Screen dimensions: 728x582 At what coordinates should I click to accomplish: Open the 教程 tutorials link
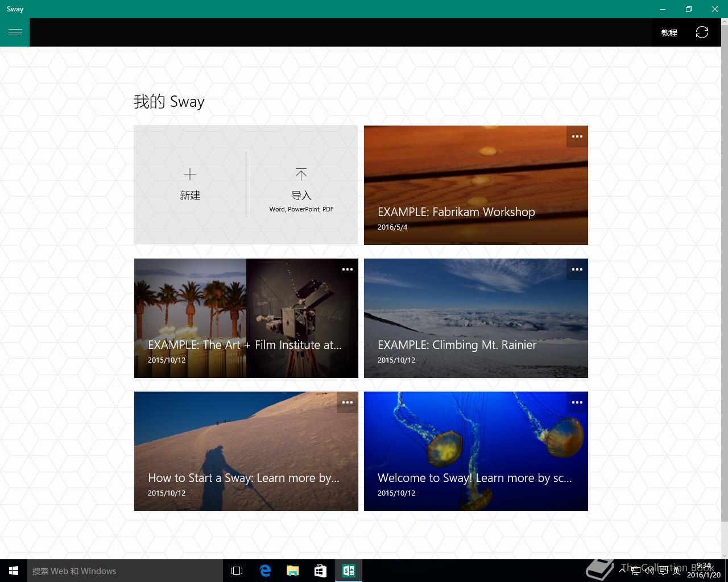[669, 33]
